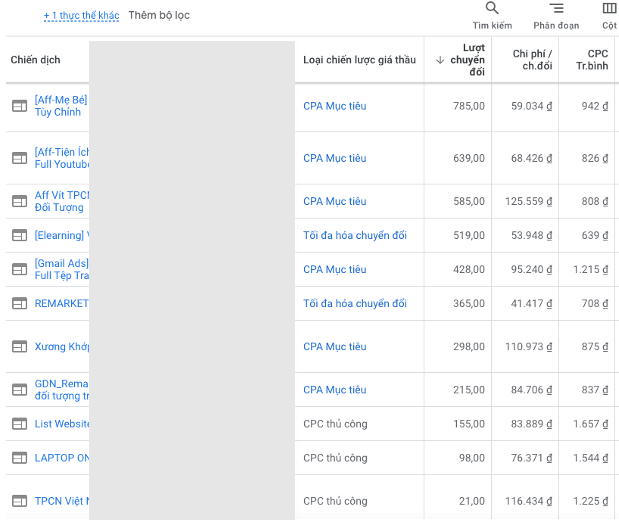
Task: Click 'CPC thủ công' in LAPTOP row
Action: (x=335, y=458)
